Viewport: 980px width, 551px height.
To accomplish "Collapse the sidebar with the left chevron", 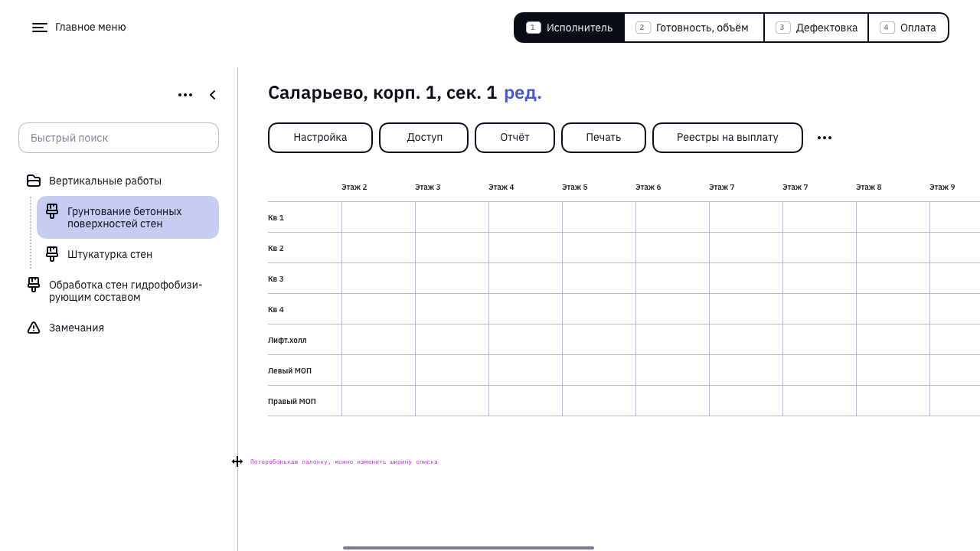I will point(213,95).
